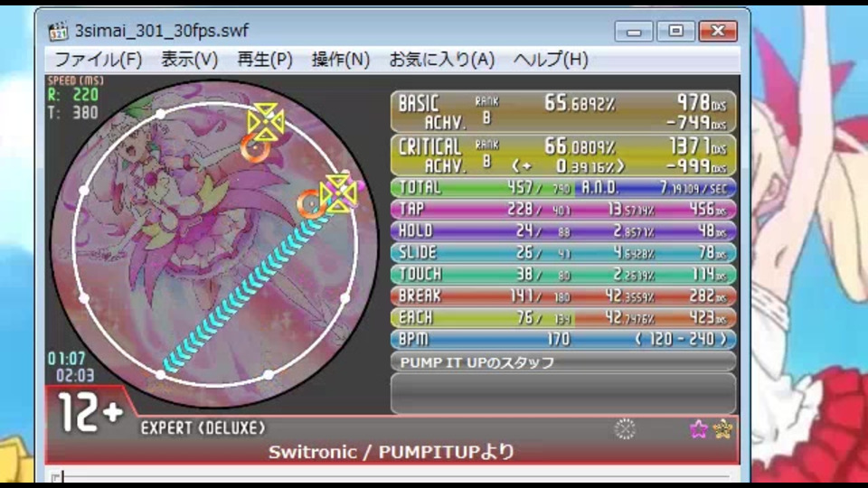
Task: Click the CRITICAL ACHV. score row
Action: 563,155
